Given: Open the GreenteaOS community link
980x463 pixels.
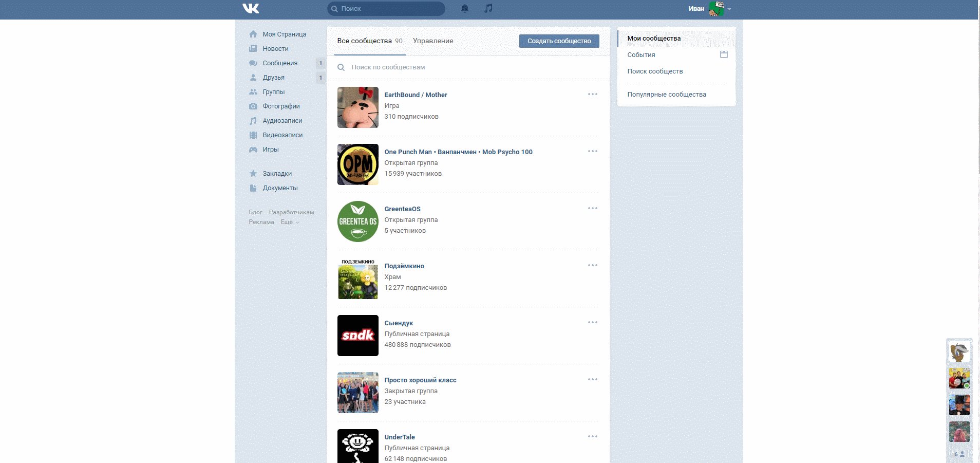Looking at the screenshot, I should point(402,209).
